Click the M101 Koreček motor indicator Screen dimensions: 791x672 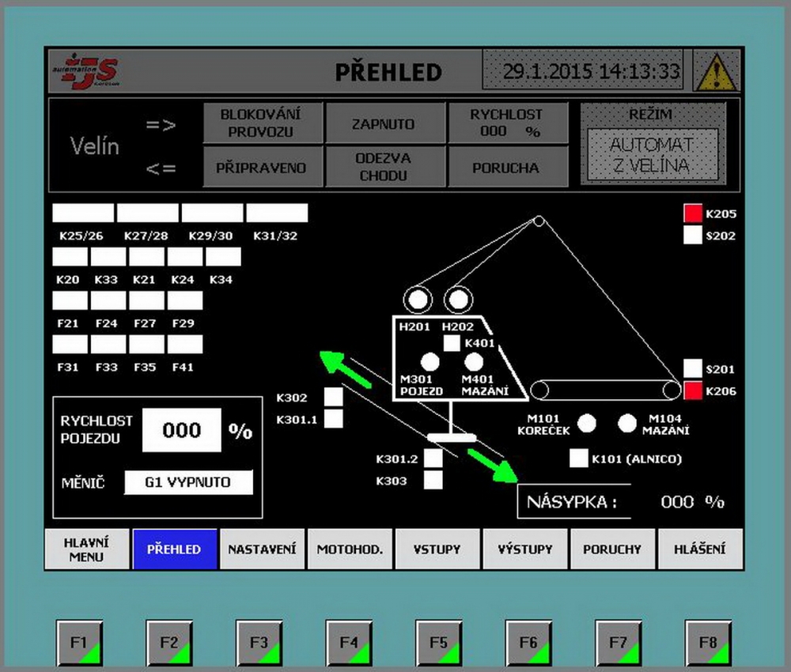[587, 424]
